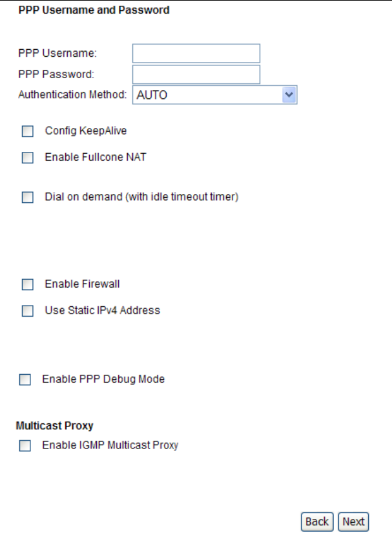Click the 'Authentication Method:' label text
Image resolution: width=392 pixels, height=537 pixels.
tap(72, 95)
